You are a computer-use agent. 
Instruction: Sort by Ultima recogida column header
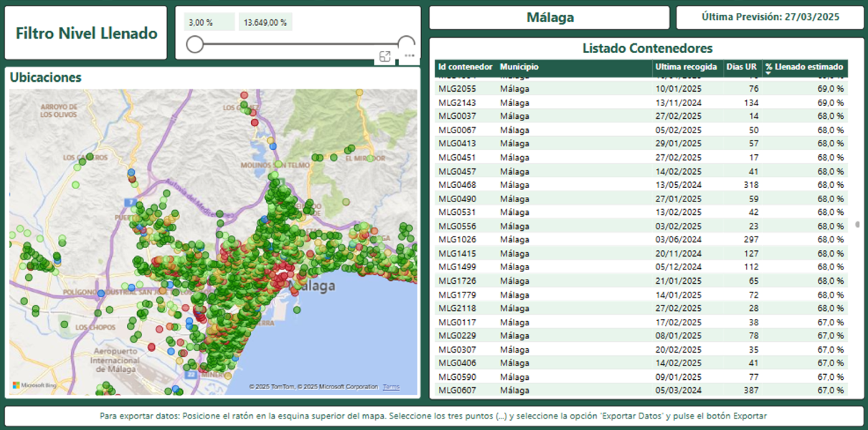[x=687, y=67]
